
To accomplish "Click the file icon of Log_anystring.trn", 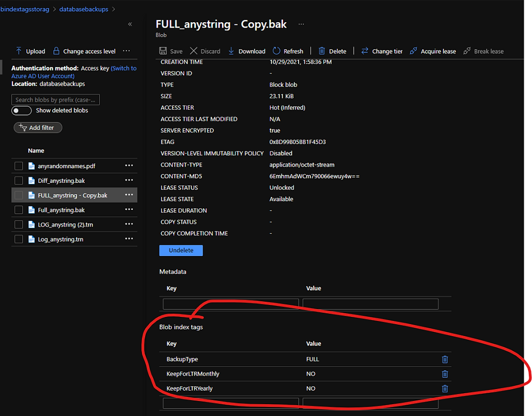I will [x=31, y=239].
